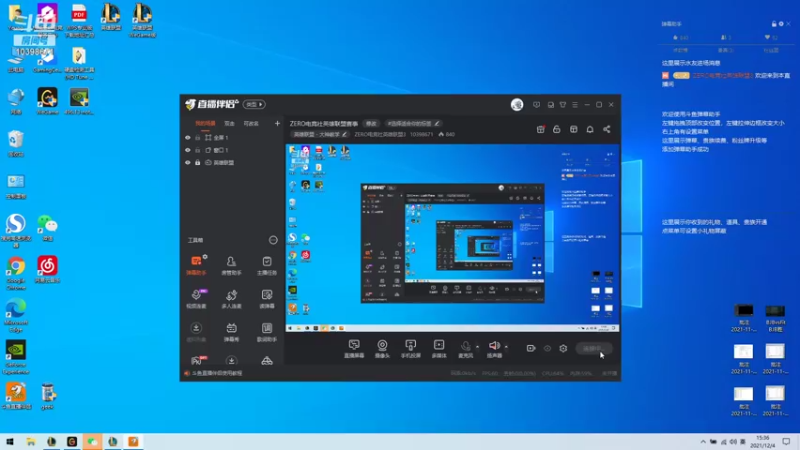Switch to the 我的场景 tab
The width and height of the screenshot is (800, 450).
pos(205,123)
